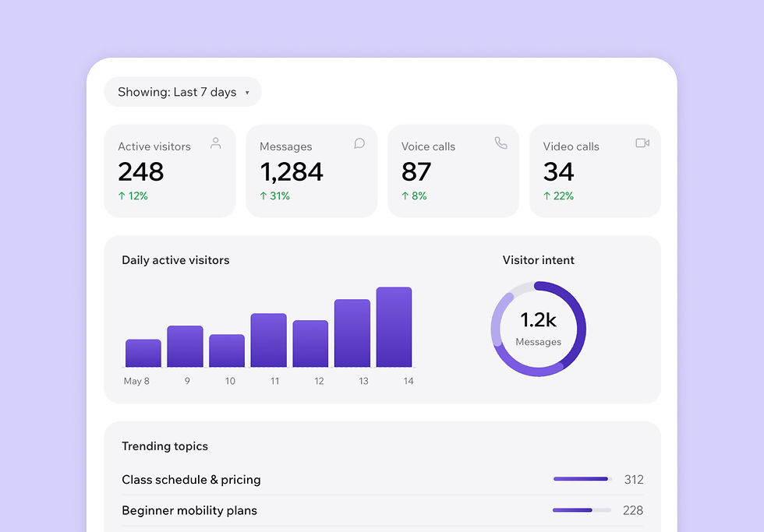The height and width of the screenshot is (532, 764).
Task: Click the bar above the 13 label
Action: pos(352,333)
